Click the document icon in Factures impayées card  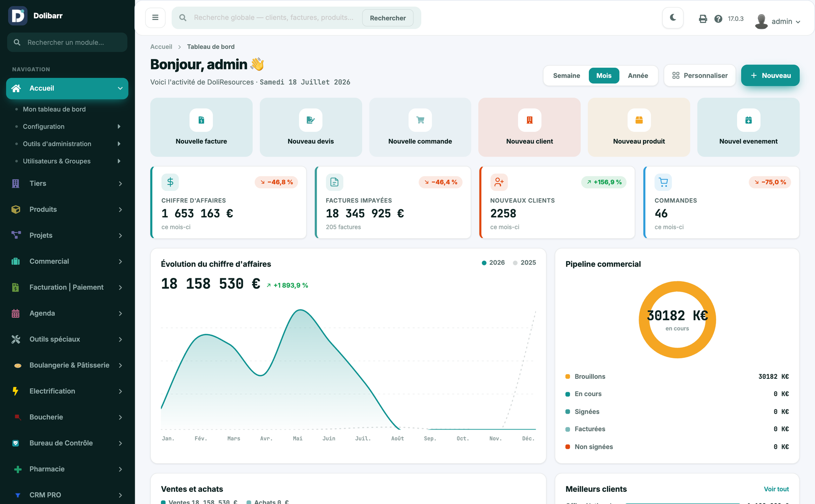point(334,182)
